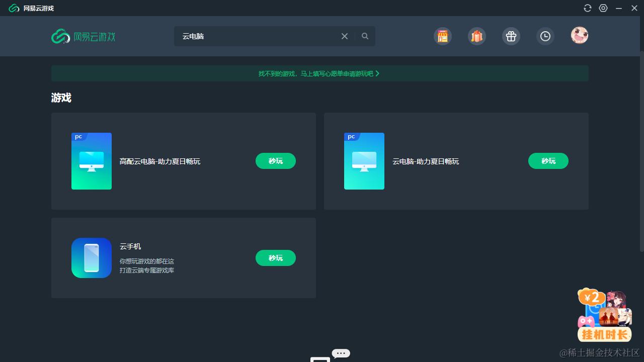Click the chevron arrow on wish banner
644x362 pixels.
(x=377, y=73)
